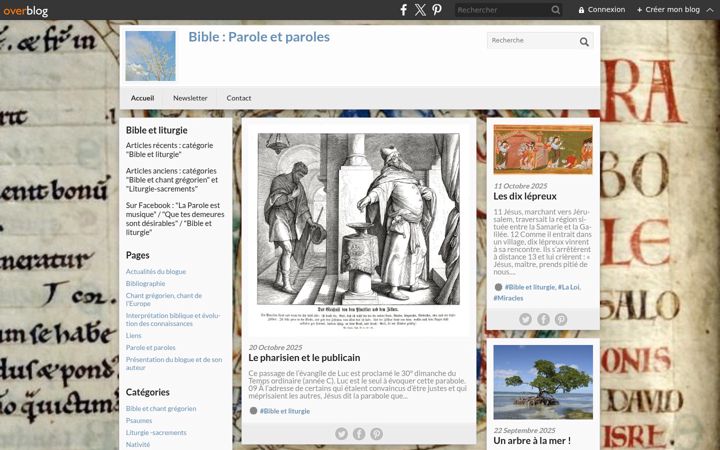Open Articles récents : catégorie "Bible et liturgie"
The height and width of the screenshot is (450, 720).
pos(169,150)
